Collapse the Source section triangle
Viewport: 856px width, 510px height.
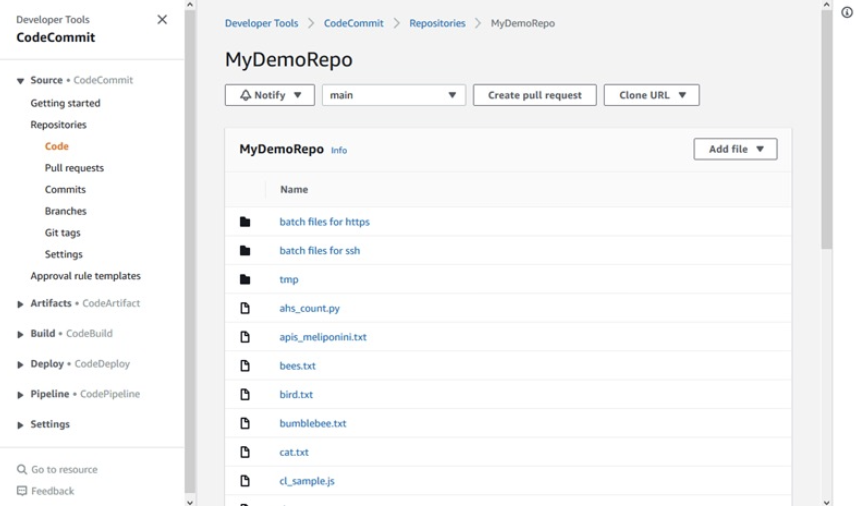(20, 81)
